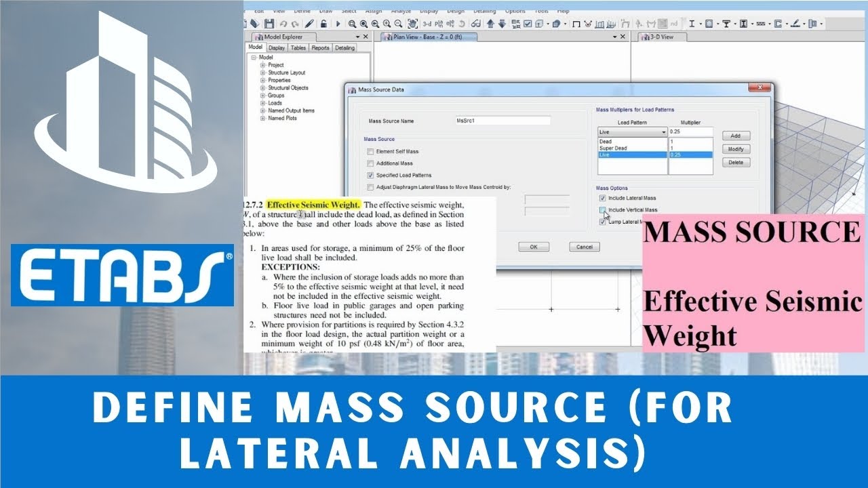Select the rubber band zoom icon
The width and height of the screenshot is (868, 488).
point(353,24)
